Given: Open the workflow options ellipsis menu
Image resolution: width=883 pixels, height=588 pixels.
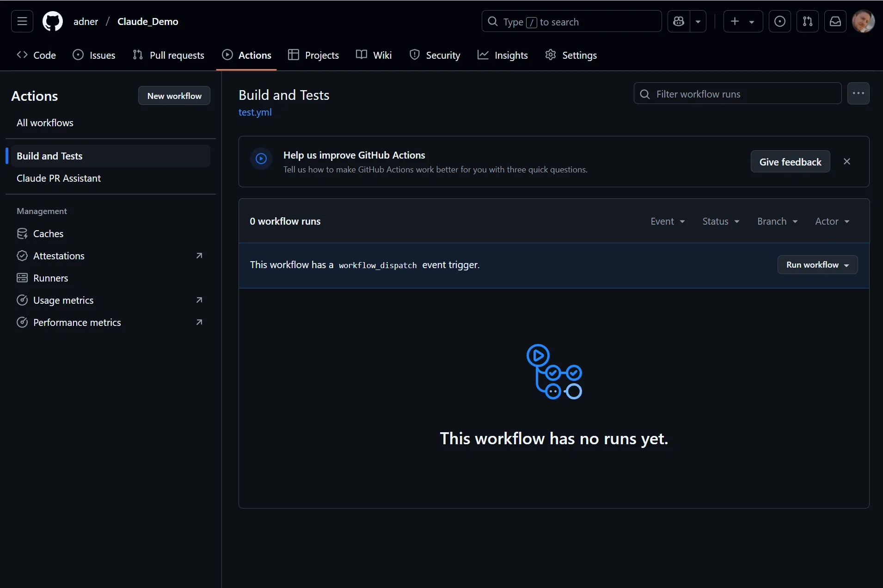Looking at the screenshot, I should [858, 93].
